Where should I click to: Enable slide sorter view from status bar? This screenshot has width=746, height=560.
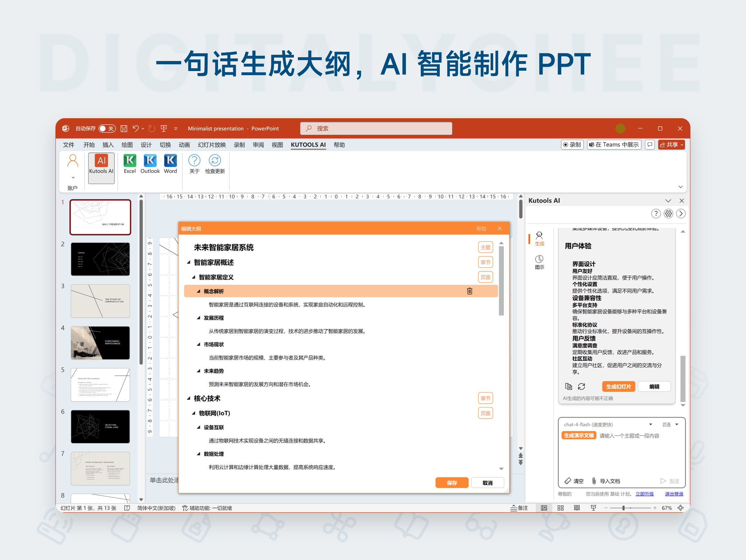560,508
